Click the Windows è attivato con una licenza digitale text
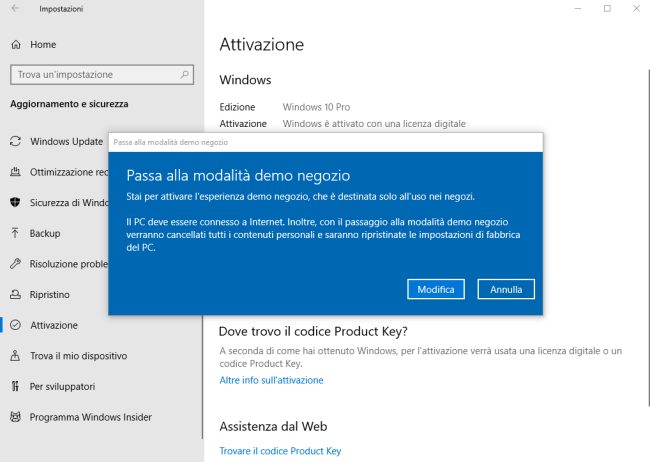 coord(374,124)
